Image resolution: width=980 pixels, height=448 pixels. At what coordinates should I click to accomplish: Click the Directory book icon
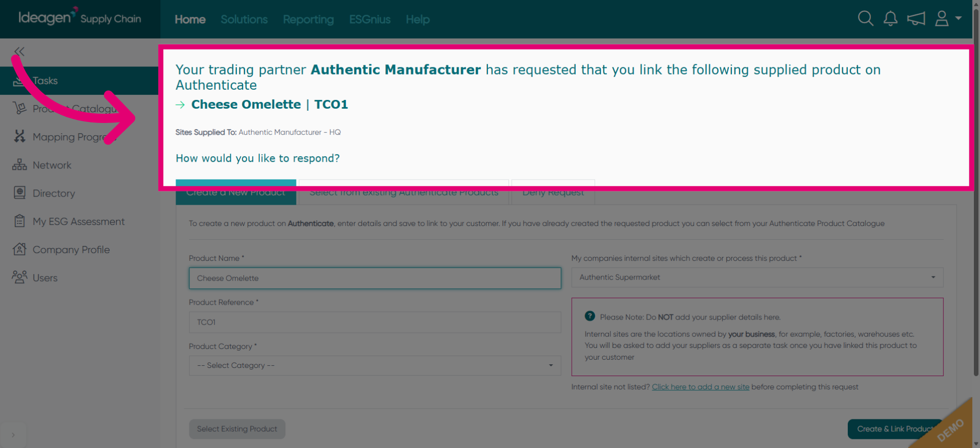point(19,193)
